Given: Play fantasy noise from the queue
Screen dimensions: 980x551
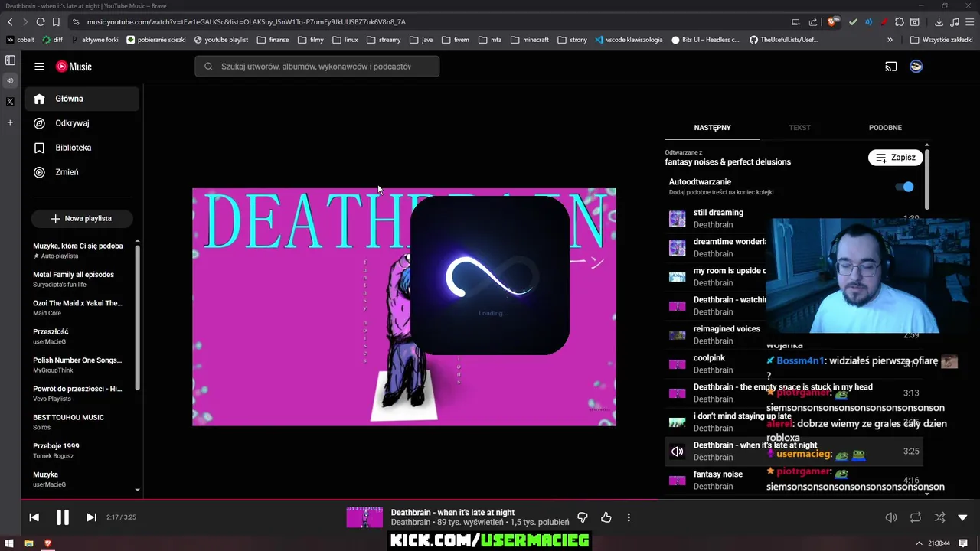Looking at the screenshot, I should [718, 474].
